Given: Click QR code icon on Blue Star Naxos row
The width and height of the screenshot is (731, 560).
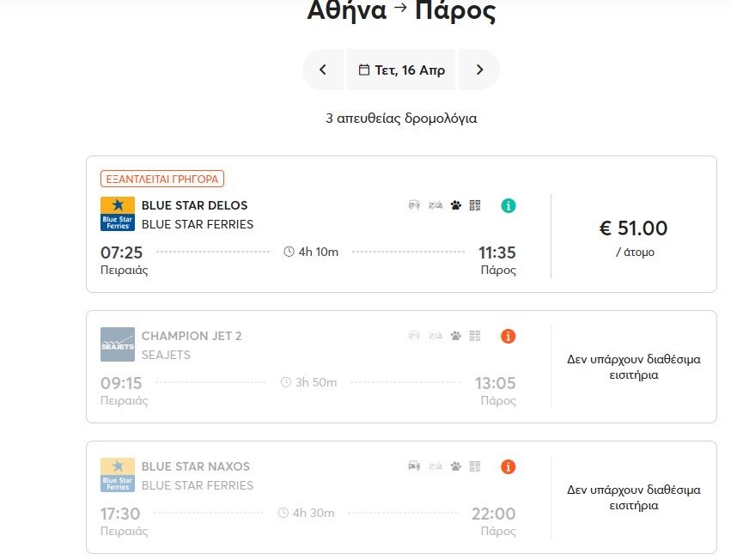Looking at the screenshot, I should (x=475, y=466).
